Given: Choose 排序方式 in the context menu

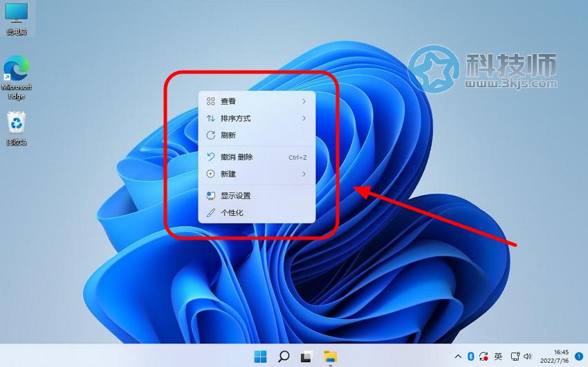Looking at the screenshot, I should pos(257,118).
